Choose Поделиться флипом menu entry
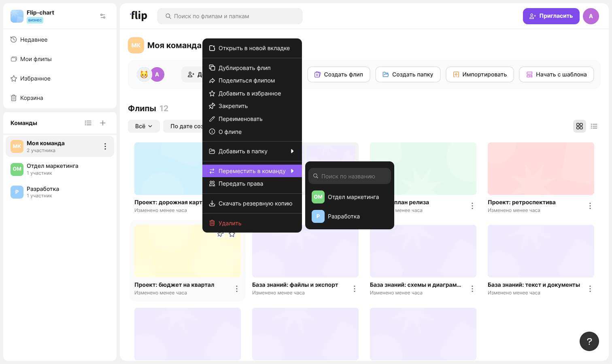Viewport: 612px width, 364px height. (252, 80)
